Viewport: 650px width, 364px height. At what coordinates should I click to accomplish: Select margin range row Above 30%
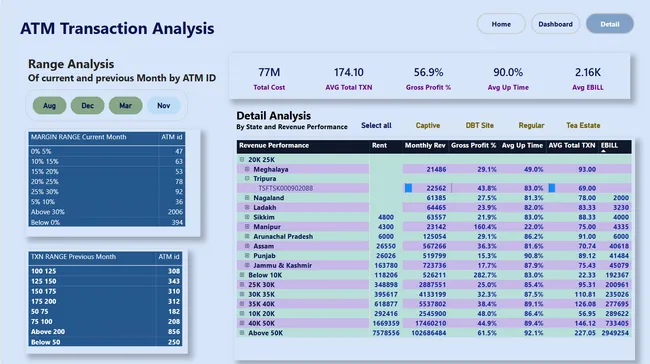(107, 212)
